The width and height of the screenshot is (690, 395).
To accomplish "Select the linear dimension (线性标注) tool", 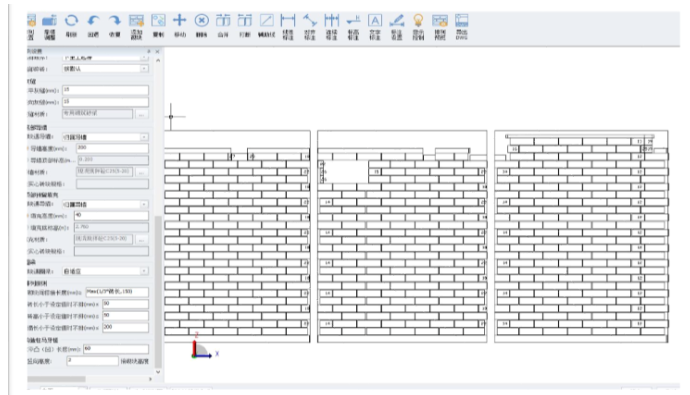I will click(288, 27).
